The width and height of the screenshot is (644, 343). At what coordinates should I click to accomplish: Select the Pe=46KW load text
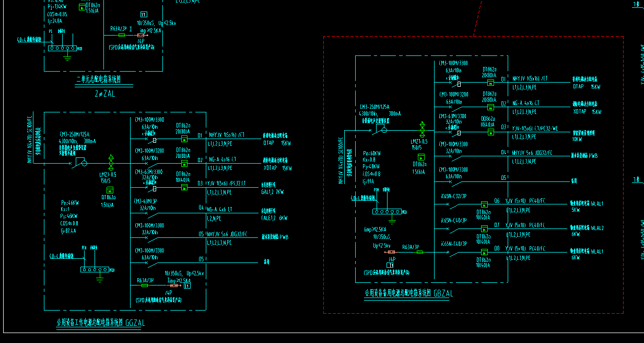coord(69,203)
